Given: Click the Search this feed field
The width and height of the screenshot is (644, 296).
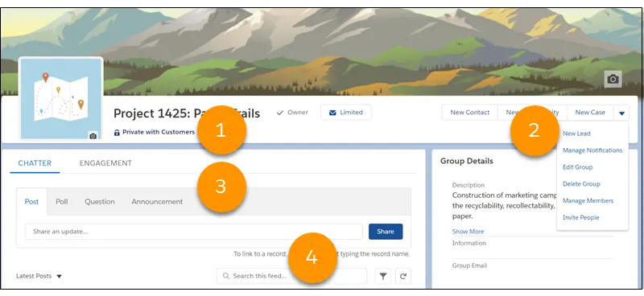Looking at the screenshot, I should click(291, 277).
